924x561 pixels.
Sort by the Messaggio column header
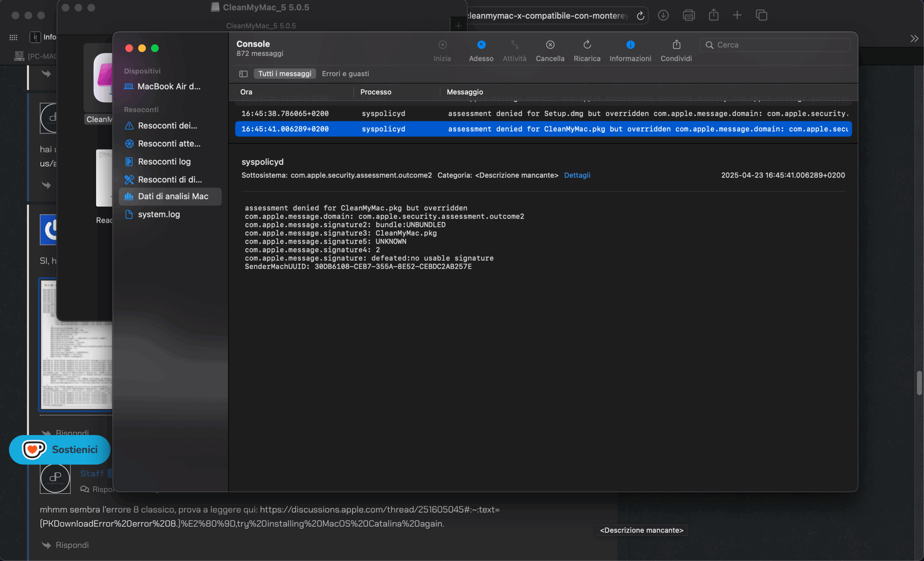point(465,92)
